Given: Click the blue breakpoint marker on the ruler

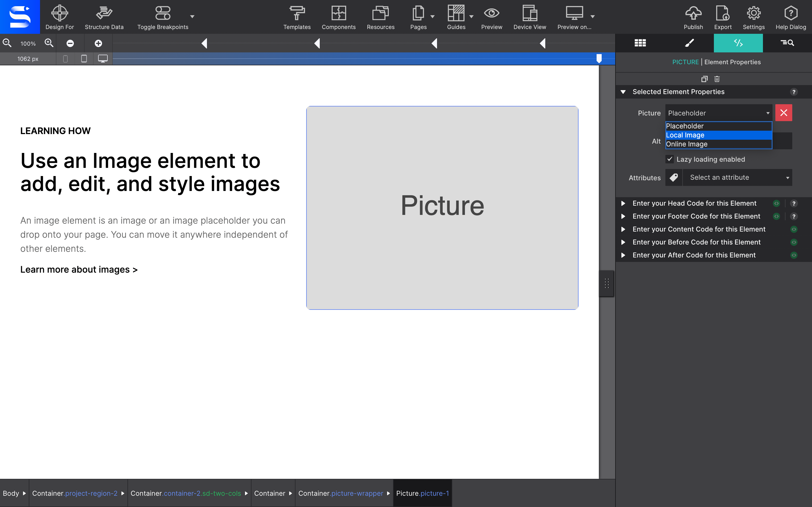Looking at the screenshot, I should (x=599, y=58).
